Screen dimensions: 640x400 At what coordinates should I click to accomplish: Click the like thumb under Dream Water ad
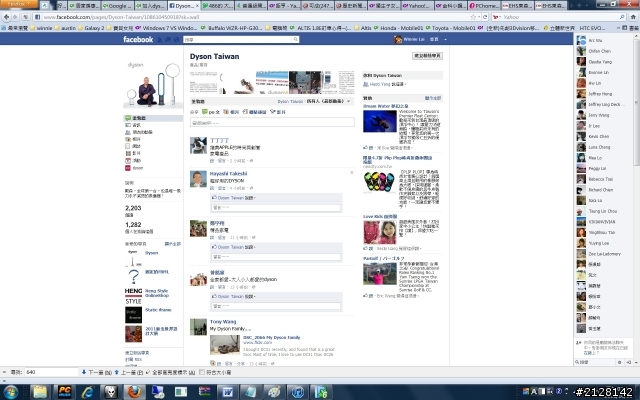(x=366, y=148)
